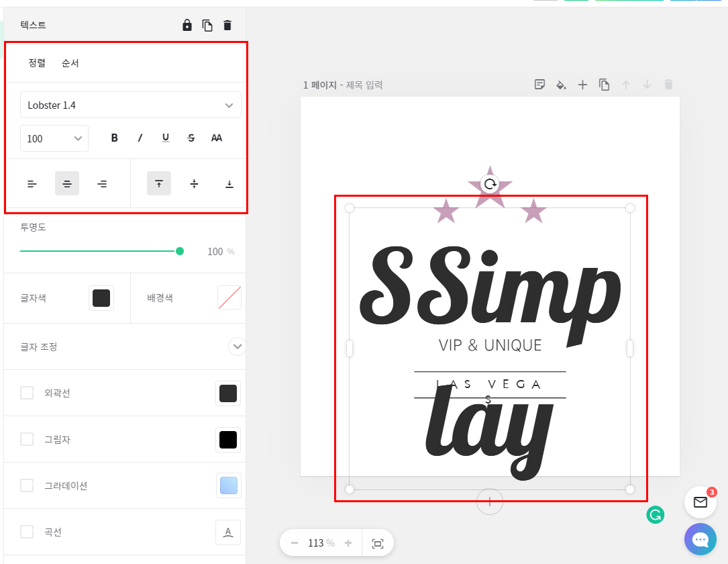
Task: Open the 배경색 background color swatch
Action: click(229, 298)
